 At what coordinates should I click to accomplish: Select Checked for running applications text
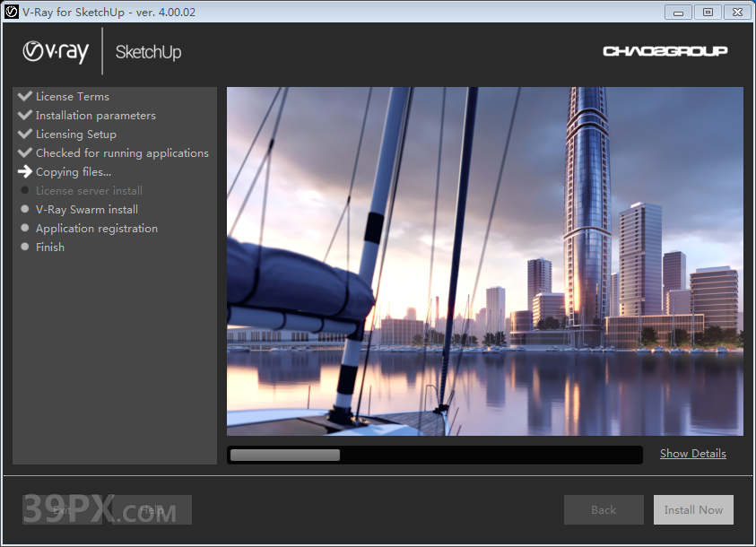point(122,153)
